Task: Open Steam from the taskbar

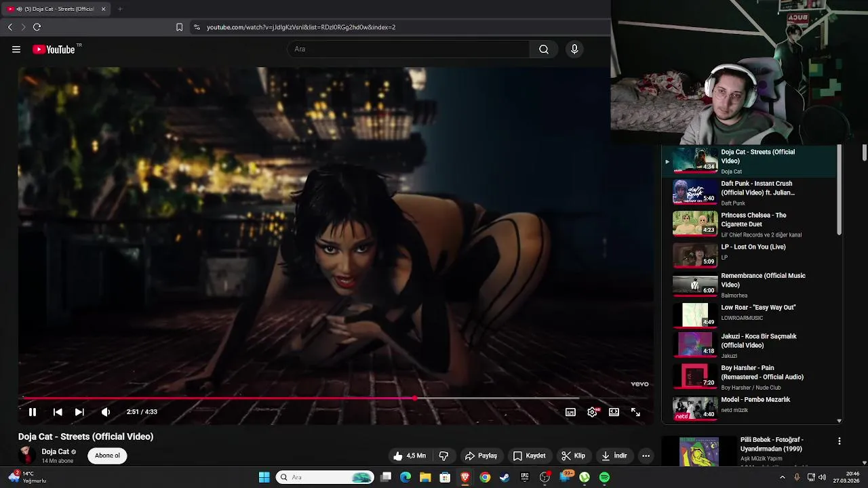Action: pos(505,477)
